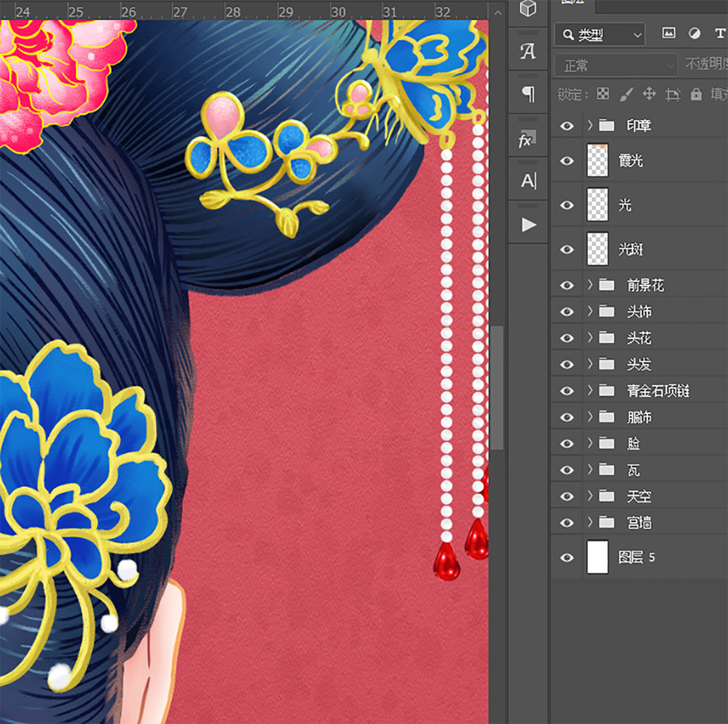
Task: Lock all padlock icon
Action: [x=696, y=95]
